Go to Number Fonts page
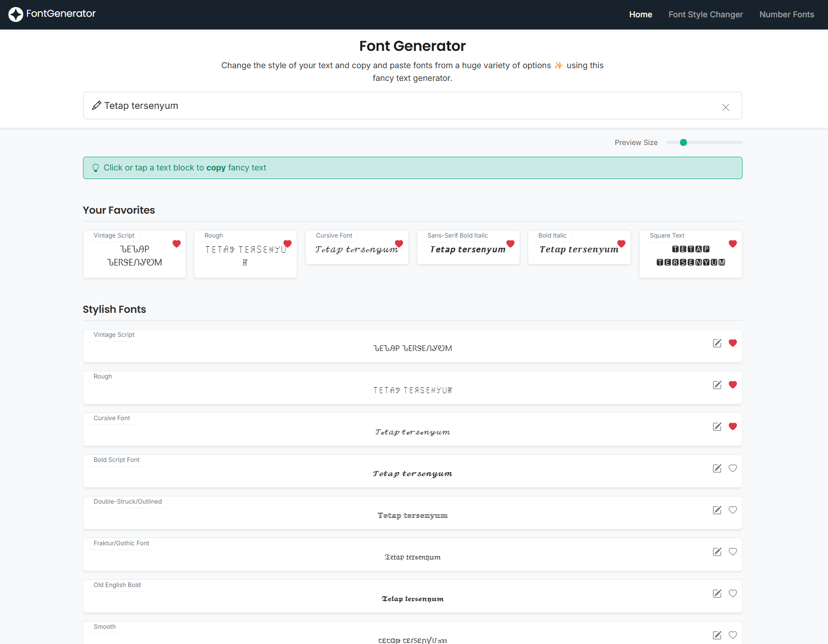This screenshot has width=828, height=644. click(786, 15)
